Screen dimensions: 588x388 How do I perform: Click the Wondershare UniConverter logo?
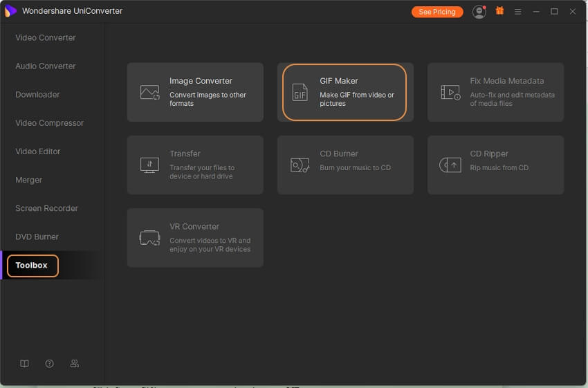click(10, 11)
